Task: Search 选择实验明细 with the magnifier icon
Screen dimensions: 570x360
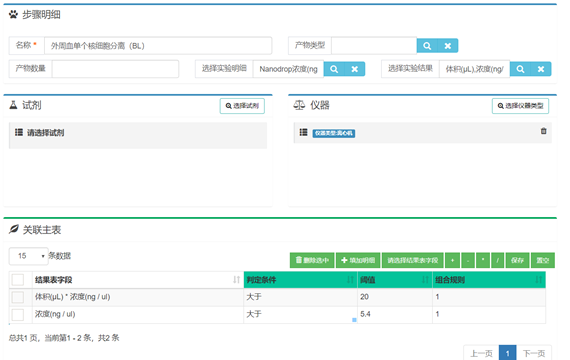Action: click(x=334, y=69)
